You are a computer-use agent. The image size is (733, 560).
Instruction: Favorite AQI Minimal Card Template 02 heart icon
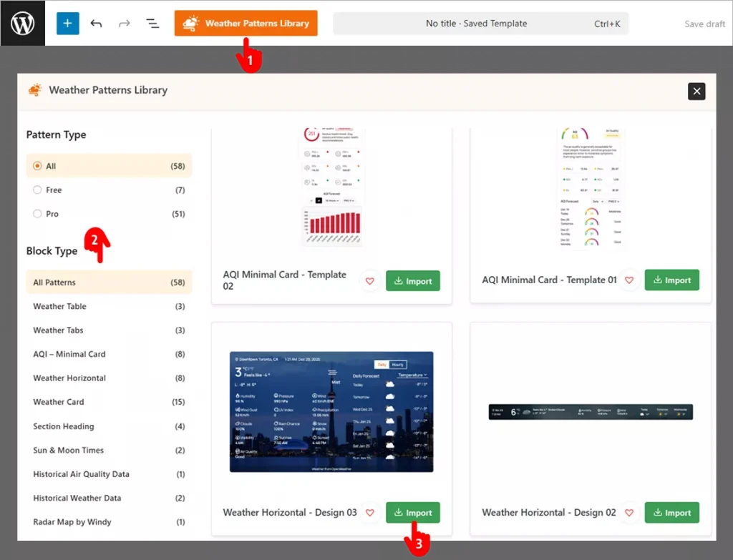[369, 281]
